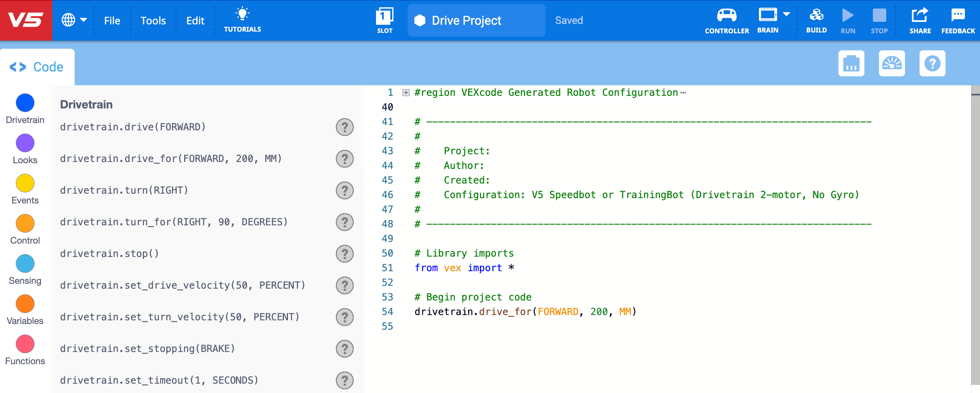The image size is (980, 393).
Task: Open the Help question mark panel
Action: coord(932,63)
